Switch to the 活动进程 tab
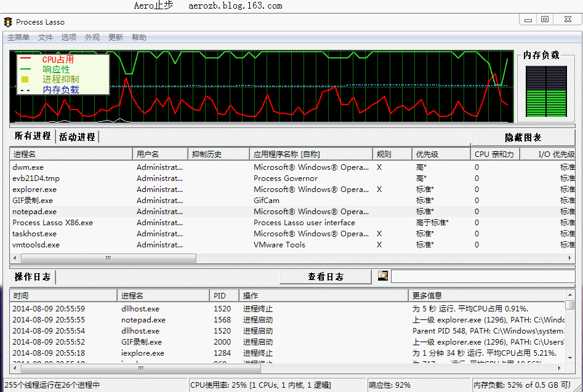Image resolution: width=583 pixels, height=392 pixels. pyautogui.click(x=77, y=137)
